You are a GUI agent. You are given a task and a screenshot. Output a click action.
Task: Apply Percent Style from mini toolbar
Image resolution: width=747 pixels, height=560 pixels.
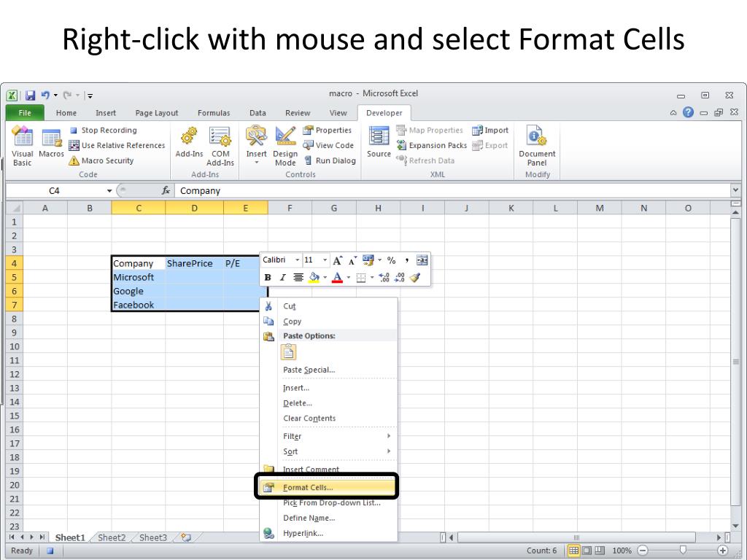point(392,260)
